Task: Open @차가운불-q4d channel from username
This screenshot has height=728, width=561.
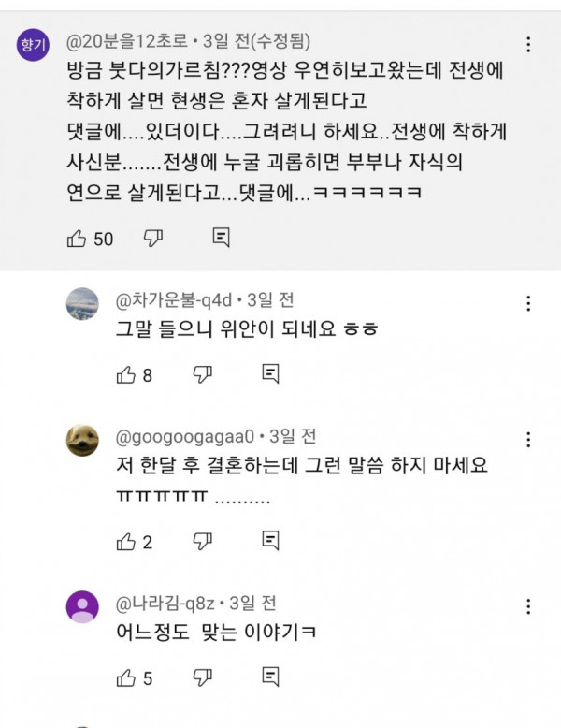Action: point(174,300)
